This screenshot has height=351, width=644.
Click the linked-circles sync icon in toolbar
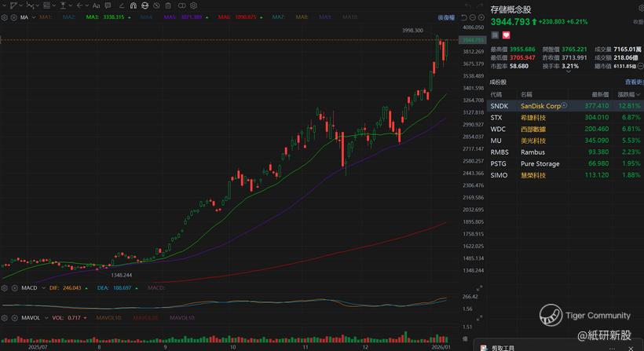[x=182, y=5]
